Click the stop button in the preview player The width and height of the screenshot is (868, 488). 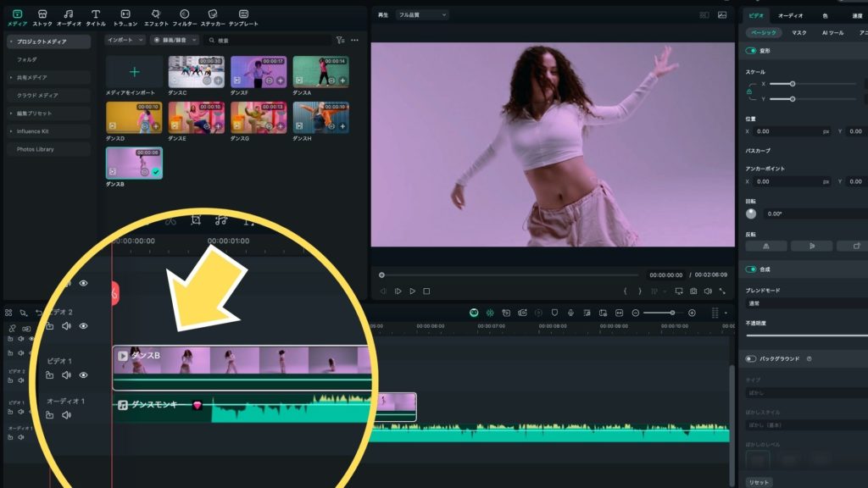[x=426, y=291]
